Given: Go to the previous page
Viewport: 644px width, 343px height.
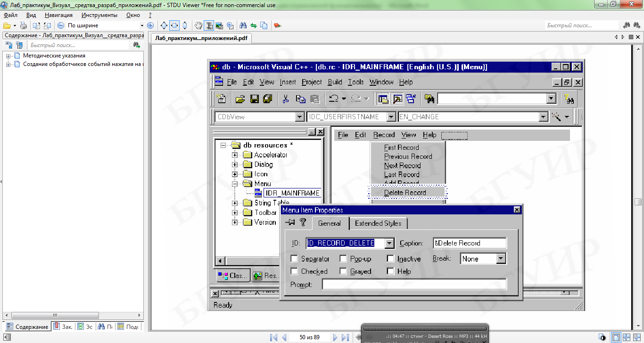Looking at the screenshot, I should coord(284,337).
